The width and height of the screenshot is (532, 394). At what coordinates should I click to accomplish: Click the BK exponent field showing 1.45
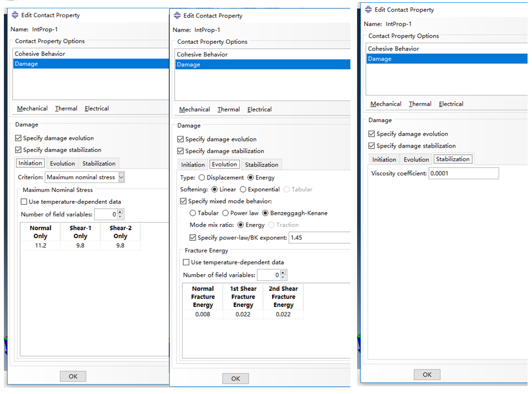[319, 238]
